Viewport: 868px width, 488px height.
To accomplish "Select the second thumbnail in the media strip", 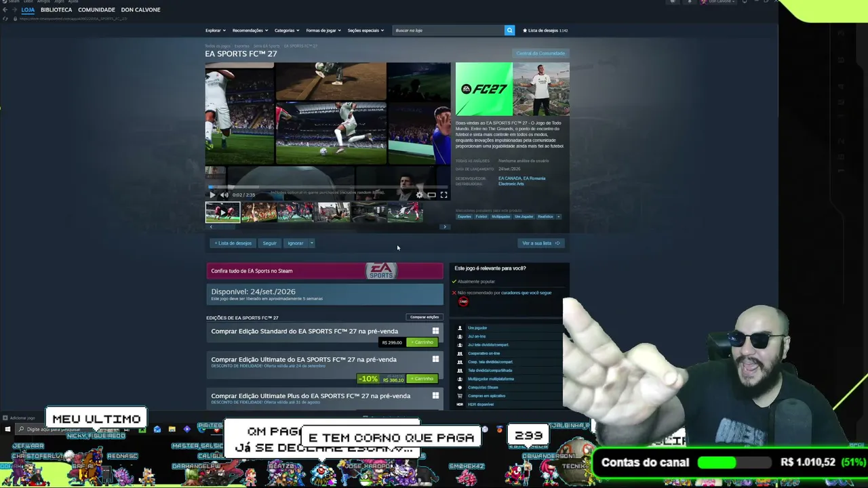I will (x=259, y=212).
